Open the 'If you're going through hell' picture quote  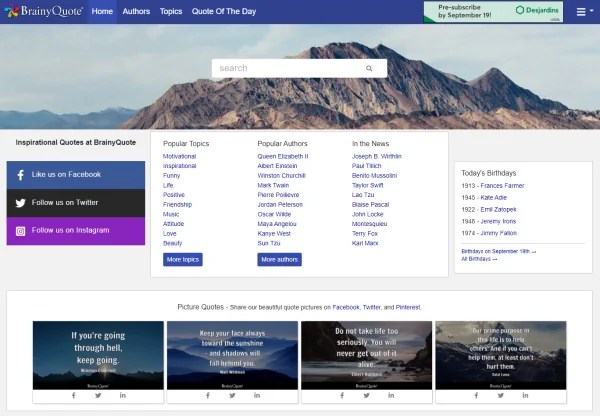(x=98, y=355)
